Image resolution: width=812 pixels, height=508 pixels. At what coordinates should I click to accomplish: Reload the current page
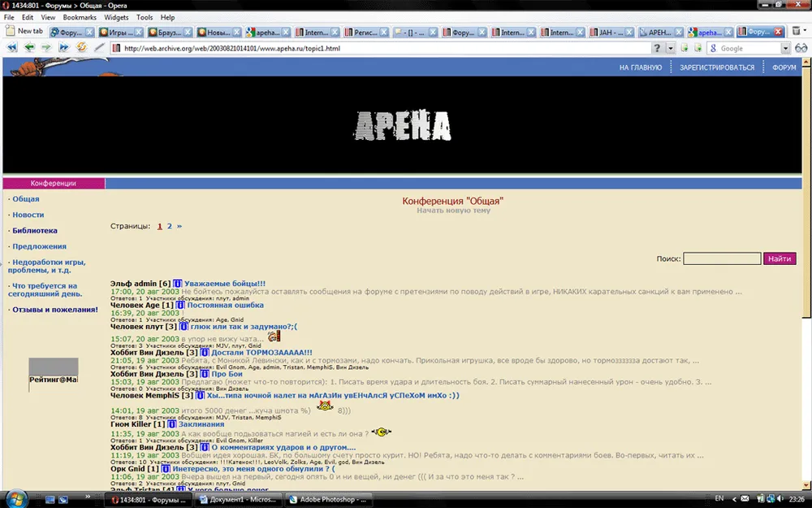click(82, 48)
